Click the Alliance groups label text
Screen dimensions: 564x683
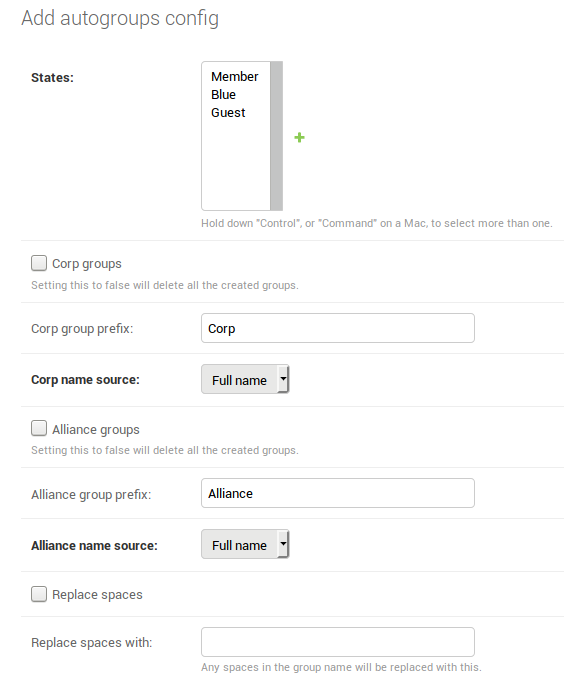tap(96, 430)
